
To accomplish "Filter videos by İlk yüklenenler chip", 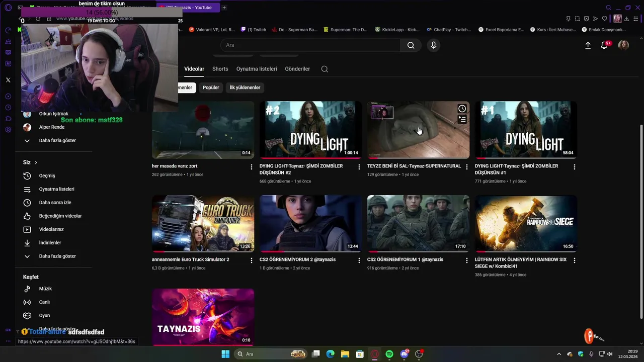I will (x=245, y=87).
